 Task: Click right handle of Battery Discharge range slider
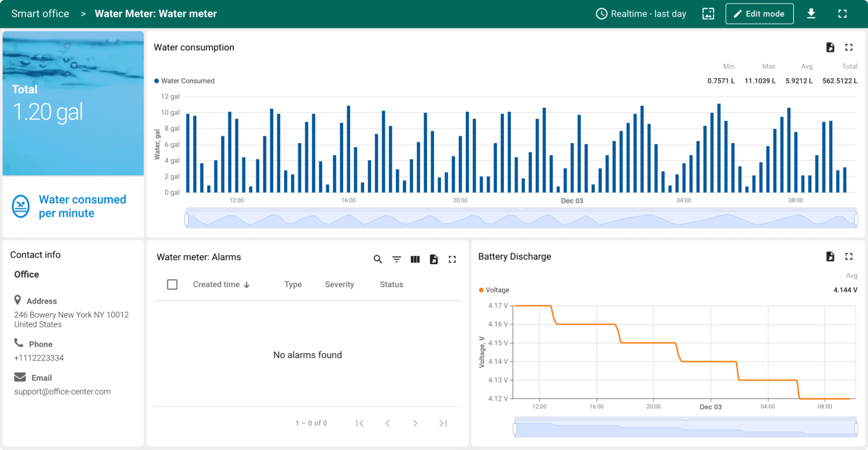point(856,429)
